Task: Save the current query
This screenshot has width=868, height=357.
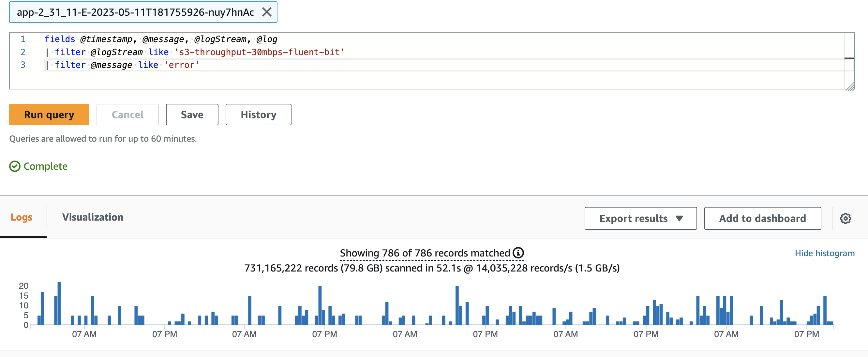Action: [192, 115]
